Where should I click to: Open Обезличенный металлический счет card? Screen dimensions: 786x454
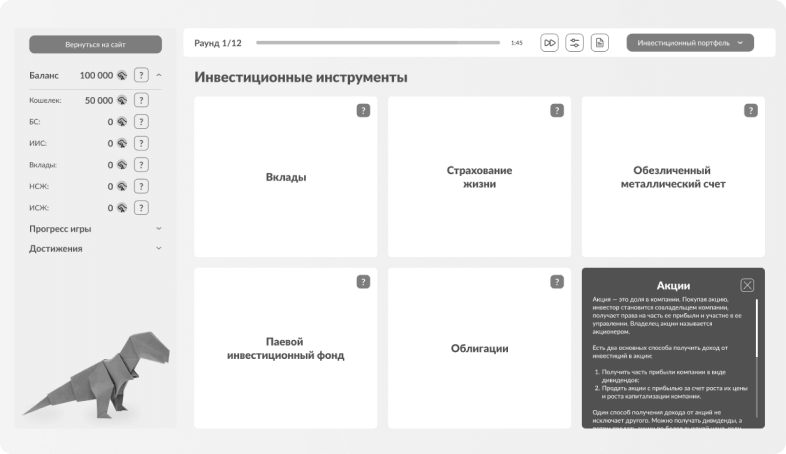(x=673, y=177)
